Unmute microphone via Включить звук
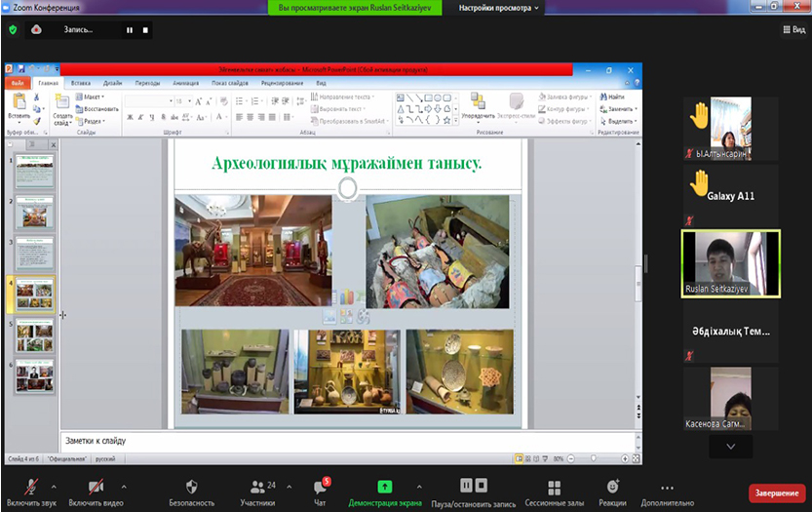This screenshot has width=812, height=512. pos(31,486)
